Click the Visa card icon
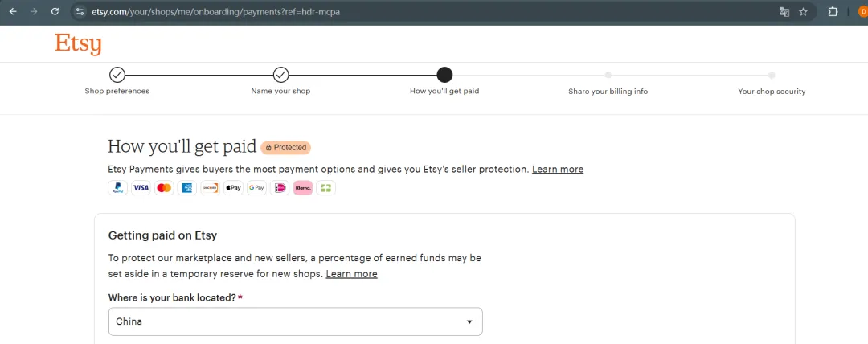Screen dimensions: 868x344 (x=141, y=188)
